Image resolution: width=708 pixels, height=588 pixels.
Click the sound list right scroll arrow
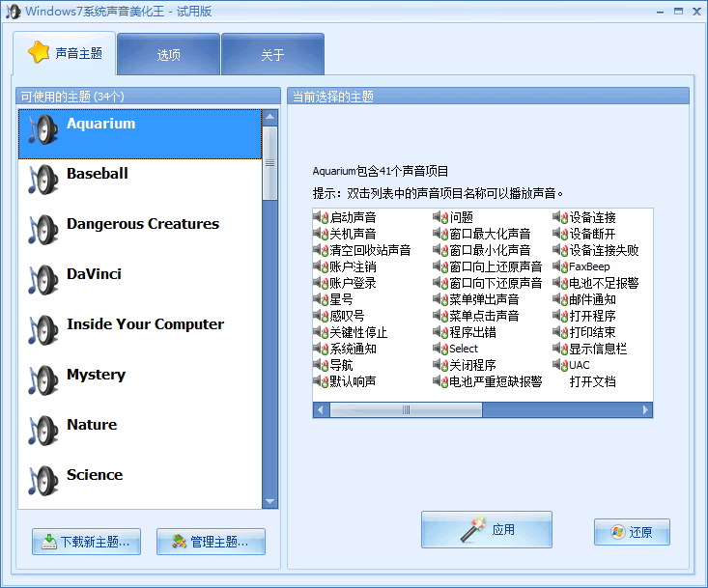tap(645, 409)
